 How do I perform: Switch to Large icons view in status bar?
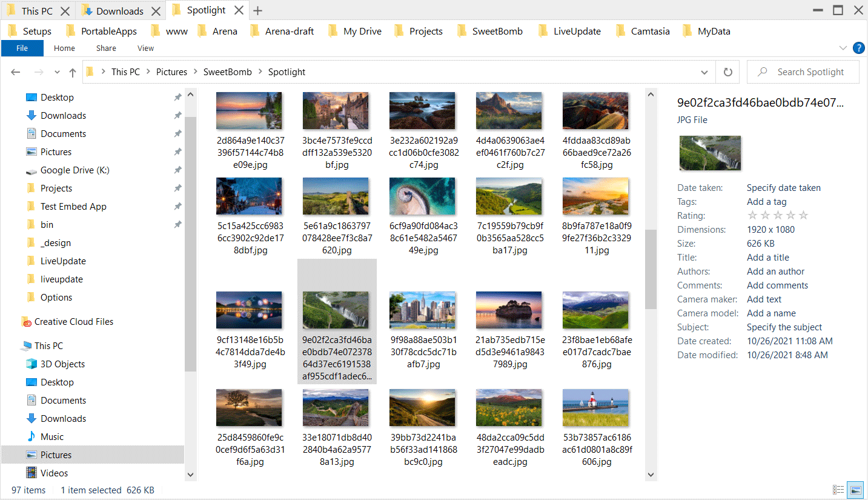click(855, 490)
